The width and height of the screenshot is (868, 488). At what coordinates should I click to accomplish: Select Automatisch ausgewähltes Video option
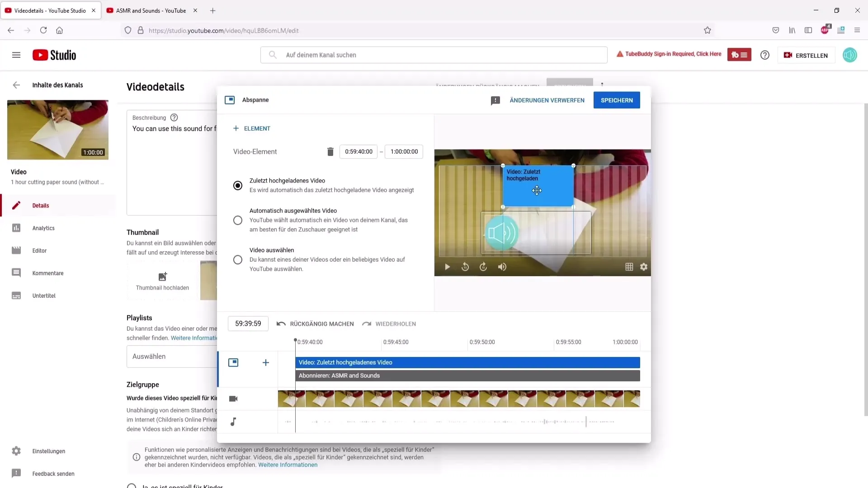[238, 221]
